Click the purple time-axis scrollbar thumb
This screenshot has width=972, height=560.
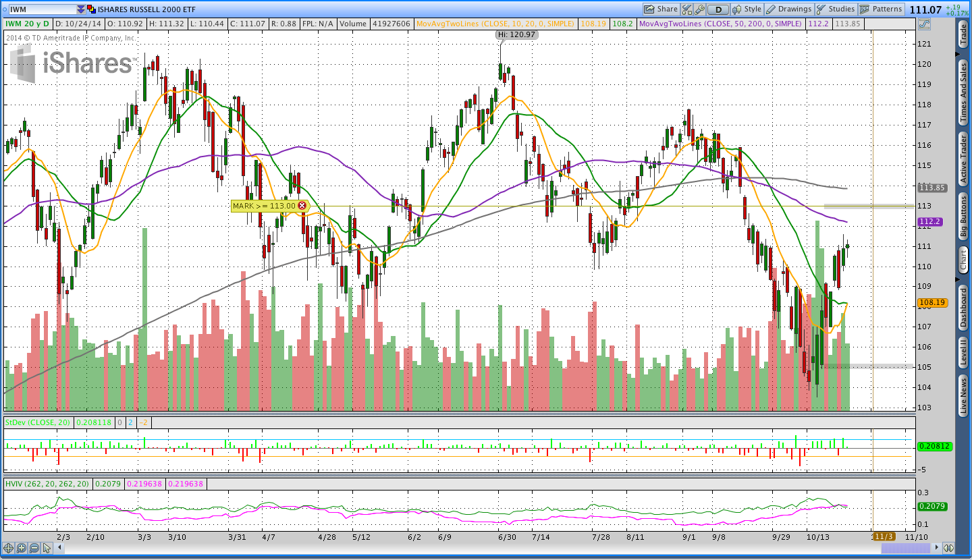(x=905, y=549)
